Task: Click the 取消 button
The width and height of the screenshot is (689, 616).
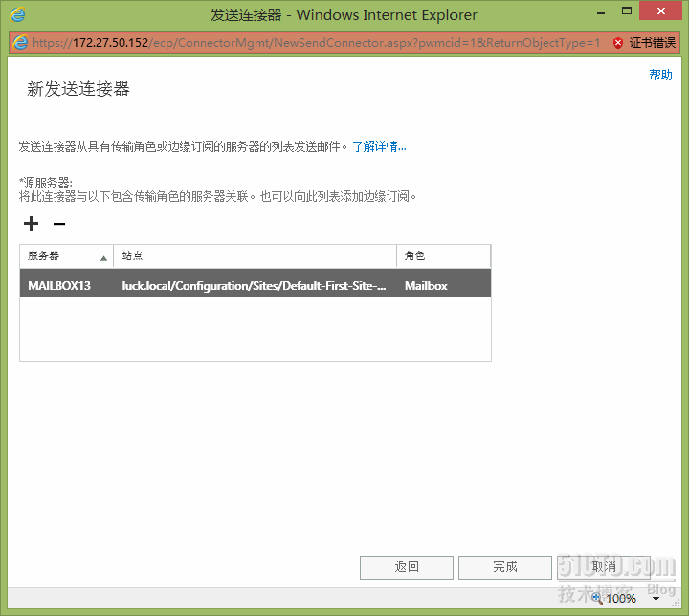Action: [x=603, y=567]
